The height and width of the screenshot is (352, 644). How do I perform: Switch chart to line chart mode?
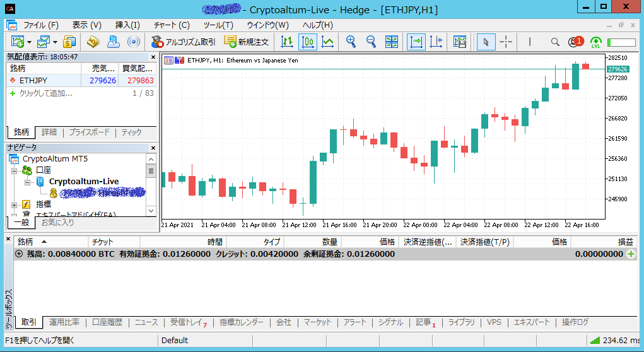tap(328, 42)
